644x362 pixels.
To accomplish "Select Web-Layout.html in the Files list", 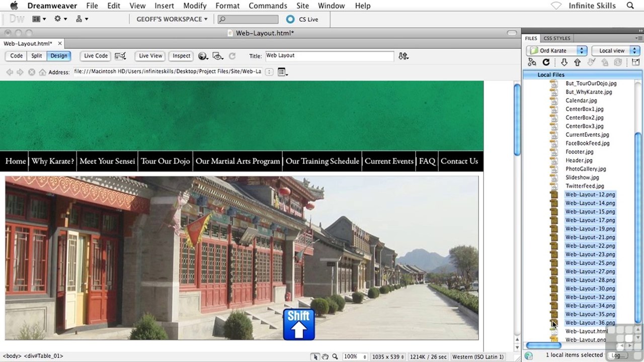I will click(586, 331).
